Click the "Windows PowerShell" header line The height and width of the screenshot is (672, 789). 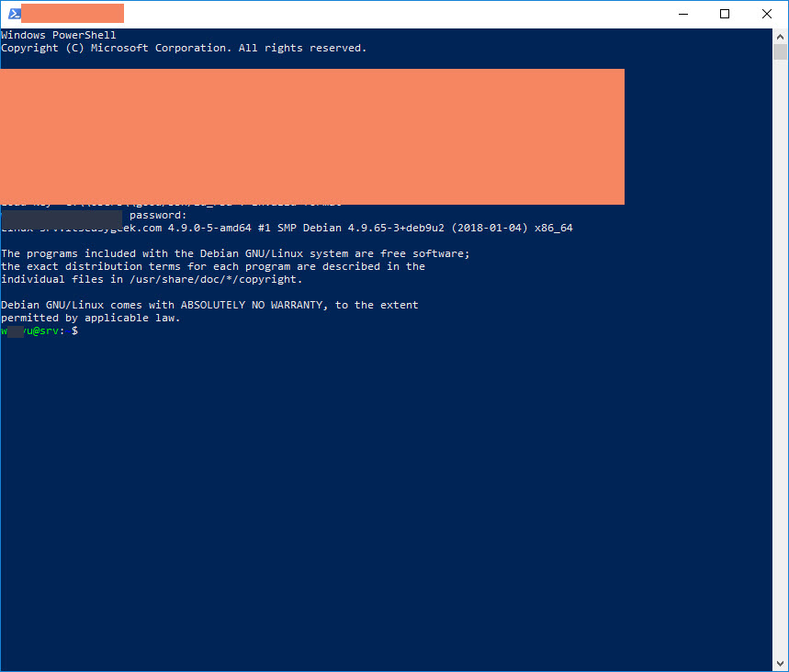59,35
